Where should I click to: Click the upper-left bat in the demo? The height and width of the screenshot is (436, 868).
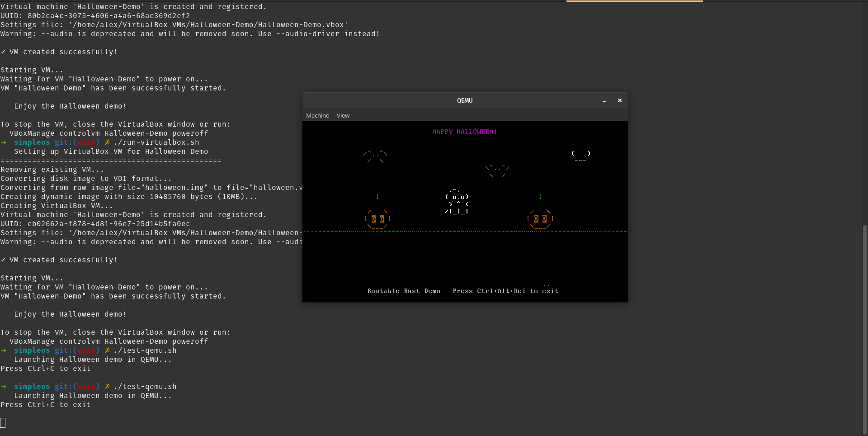point(375,156)
